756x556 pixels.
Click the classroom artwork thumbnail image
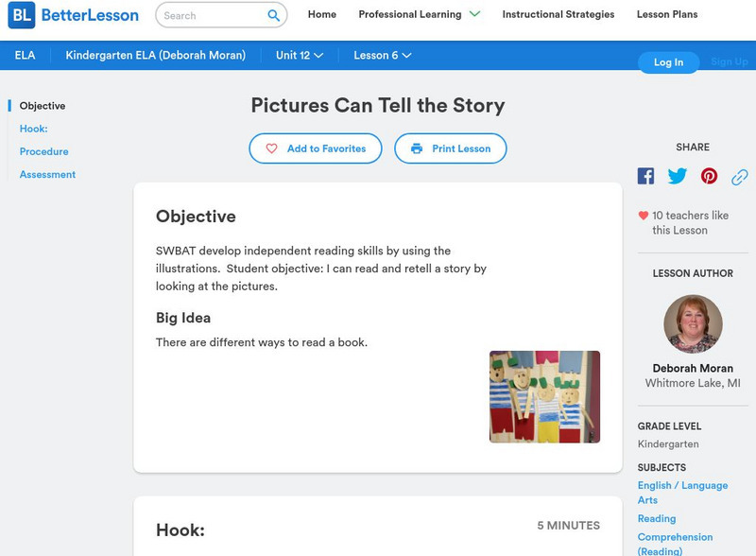545,396
